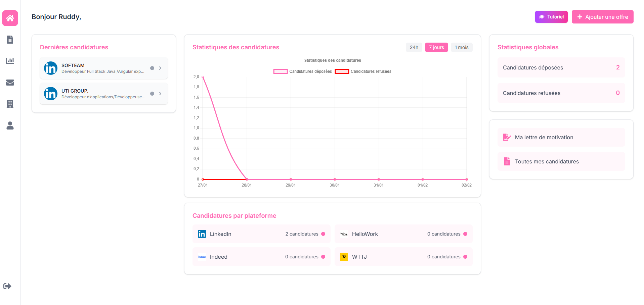Expand the SOFTEAM candidature chevron
Viewport: 644px width, 305px height.
click(160, 68)
